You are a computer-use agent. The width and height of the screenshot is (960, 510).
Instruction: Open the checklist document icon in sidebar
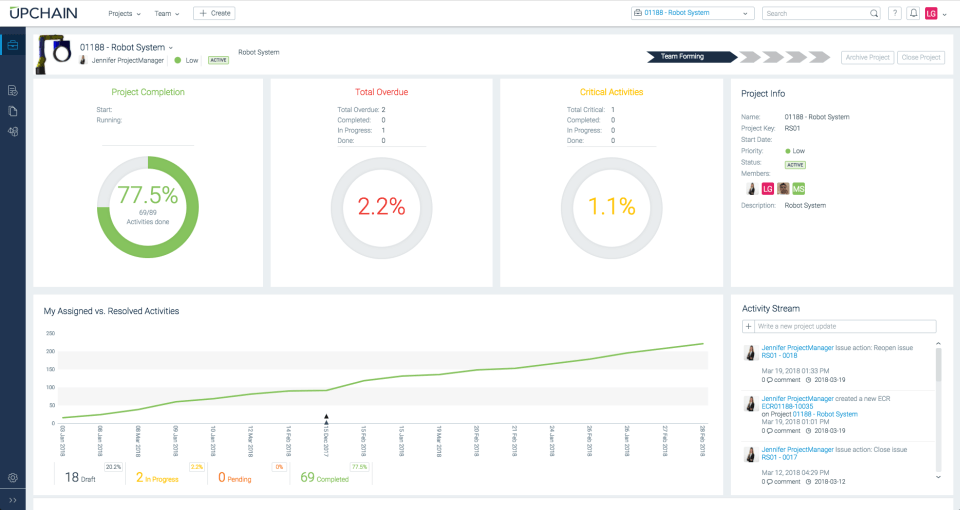click(13, 91)
